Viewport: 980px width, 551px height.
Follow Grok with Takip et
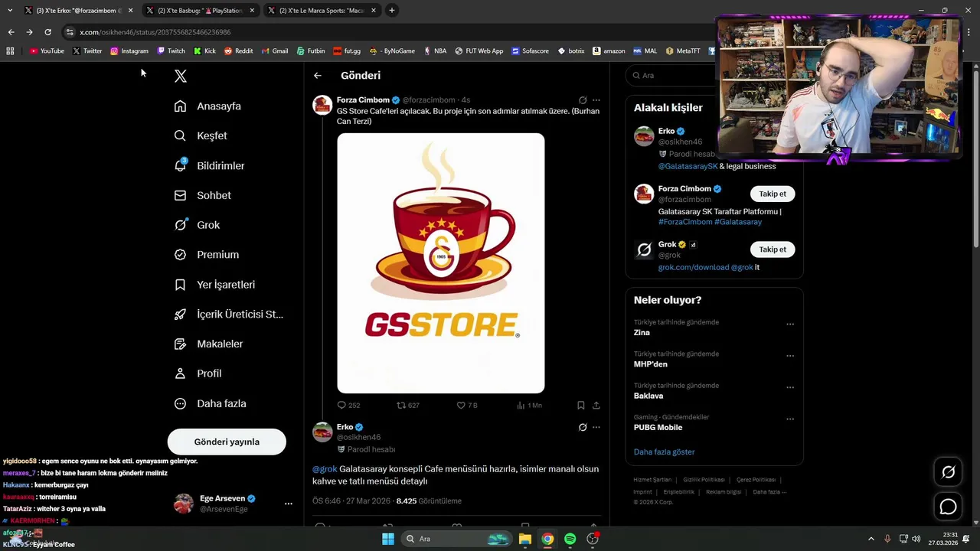pyautogui.click(x=772, y=249)
